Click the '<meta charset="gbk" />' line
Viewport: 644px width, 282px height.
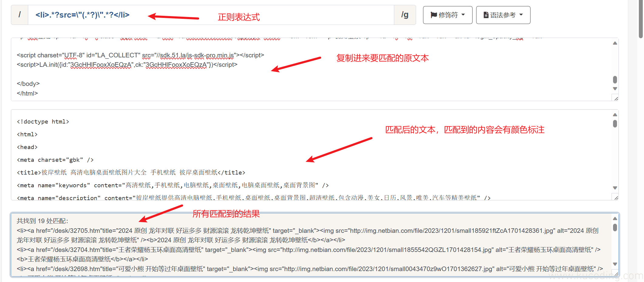pos(55,160)
